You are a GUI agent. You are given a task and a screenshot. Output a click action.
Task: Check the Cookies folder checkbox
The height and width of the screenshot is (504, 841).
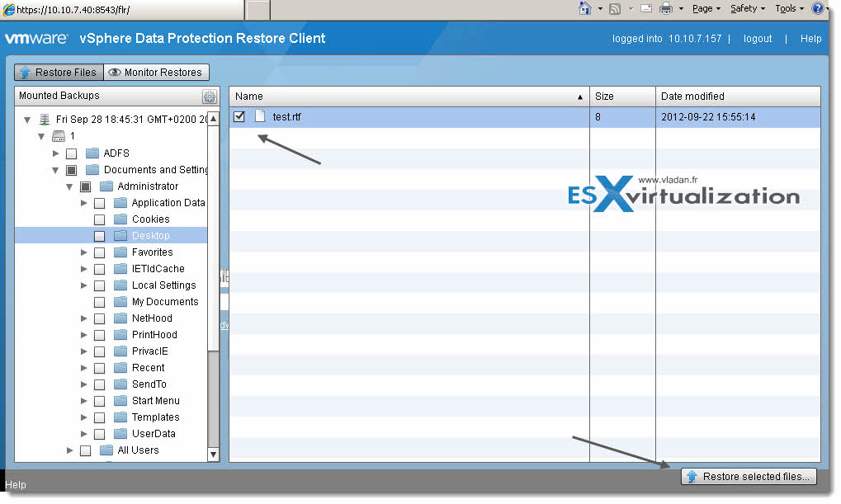point(99,219)
